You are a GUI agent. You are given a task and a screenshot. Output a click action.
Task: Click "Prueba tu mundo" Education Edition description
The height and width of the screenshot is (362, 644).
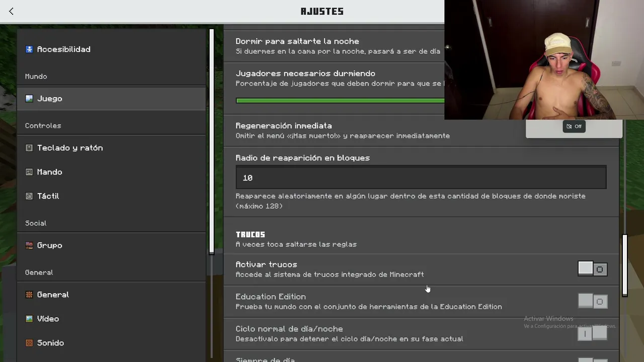pos(369,307)
